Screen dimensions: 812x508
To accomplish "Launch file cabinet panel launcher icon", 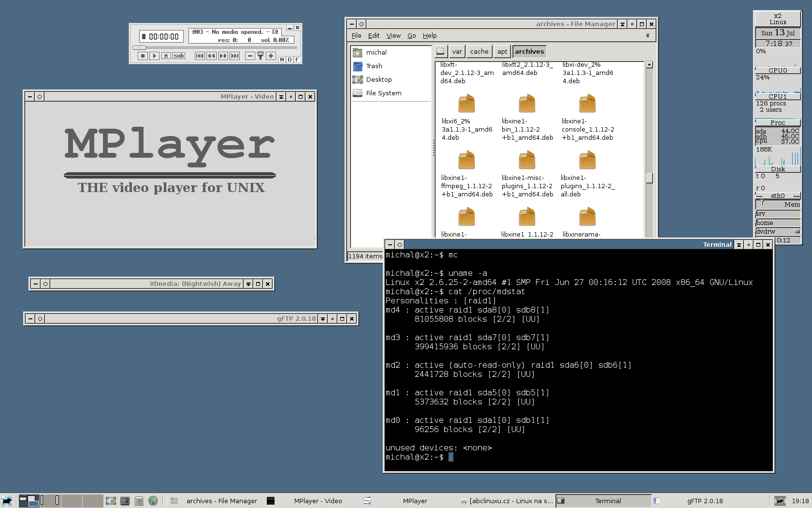I will 139,501.
